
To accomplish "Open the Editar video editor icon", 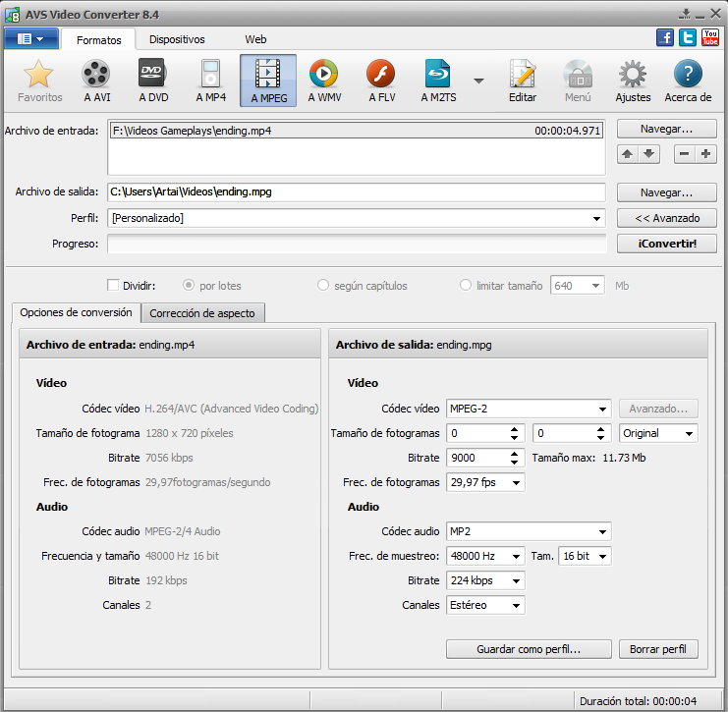I will pyautogui.click(x=523, y=81).
